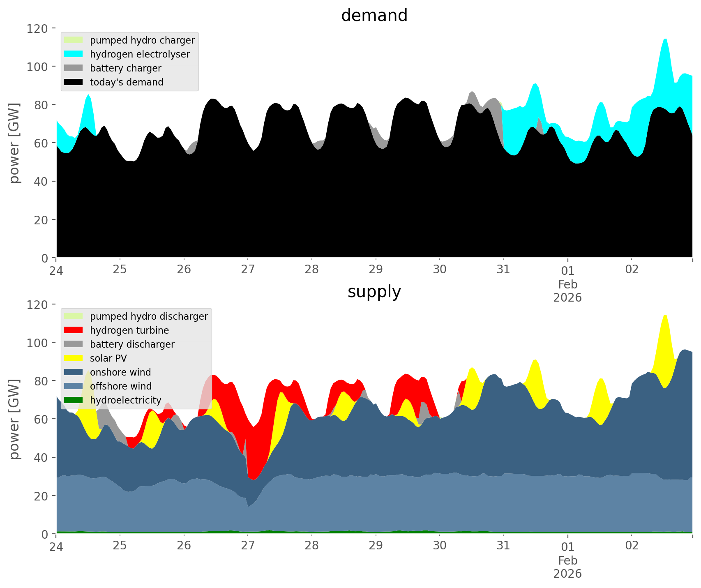Click the red hydrogen turbine legend swatch

[74, 330]
